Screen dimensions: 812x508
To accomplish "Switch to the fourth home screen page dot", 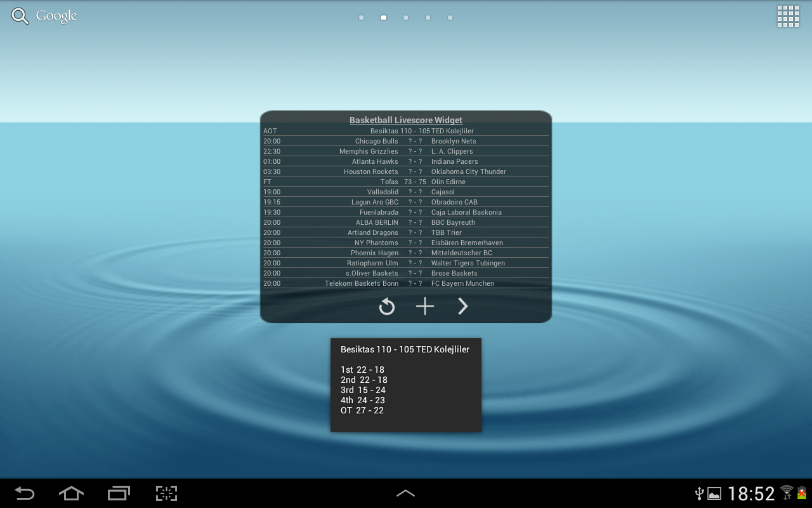I will (428, 18).
